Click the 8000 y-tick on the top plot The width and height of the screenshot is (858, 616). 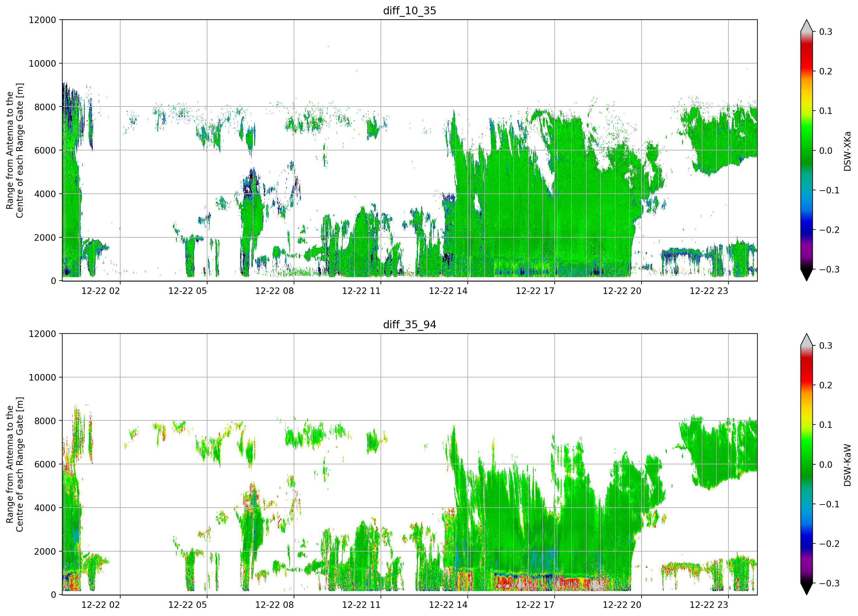45,107
